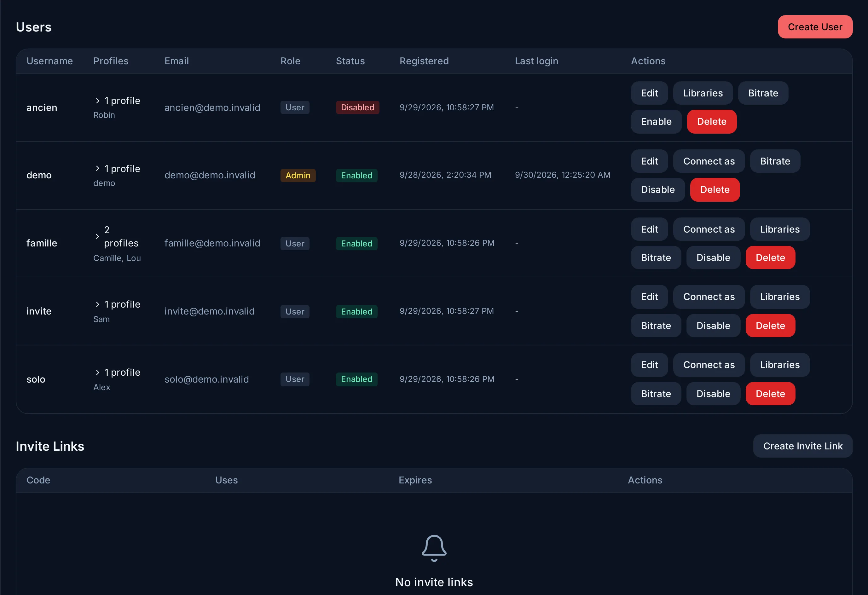Expand ancien's profile list chevron
The width and height of the screenshot is (868, 595).
97,101
